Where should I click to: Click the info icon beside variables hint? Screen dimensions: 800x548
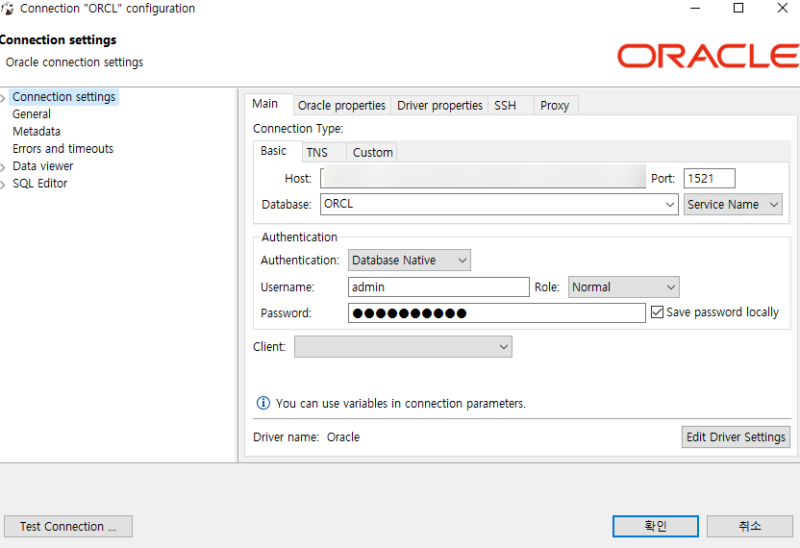pyautogui.click(x=263, y=403)
